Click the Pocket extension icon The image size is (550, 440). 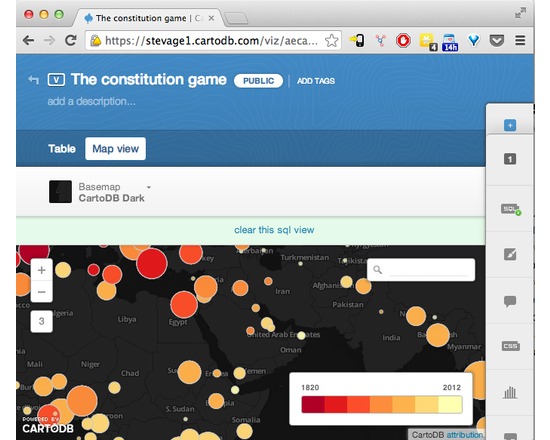click(x=497, y=41)
